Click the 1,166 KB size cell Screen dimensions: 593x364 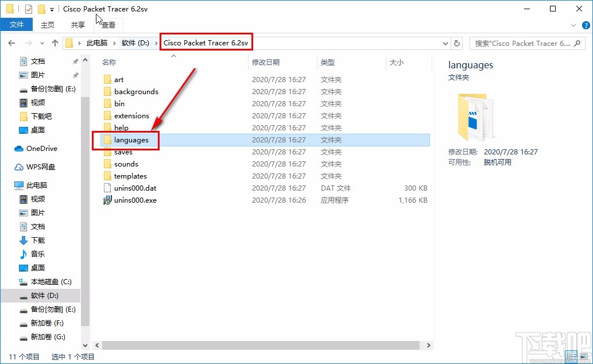(x=413, y=200)
